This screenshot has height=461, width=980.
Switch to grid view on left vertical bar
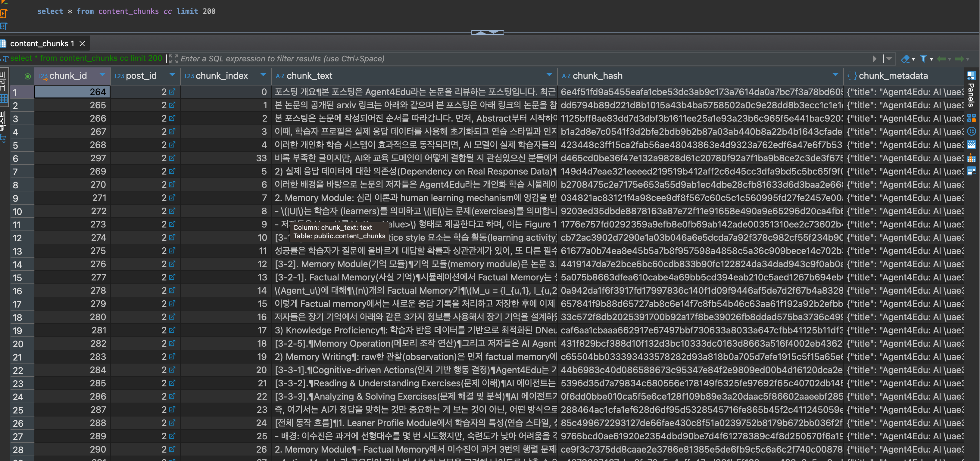[4, 99]
